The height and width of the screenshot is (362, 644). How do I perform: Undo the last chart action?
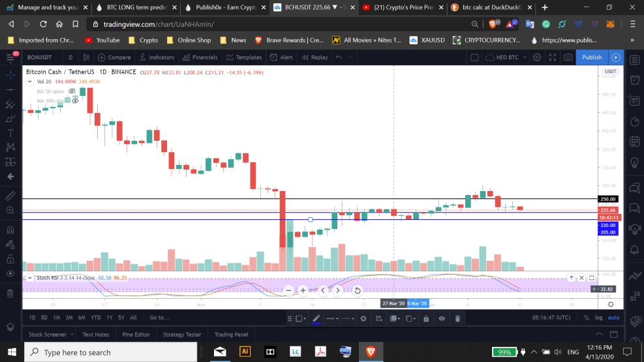[339, 57]
